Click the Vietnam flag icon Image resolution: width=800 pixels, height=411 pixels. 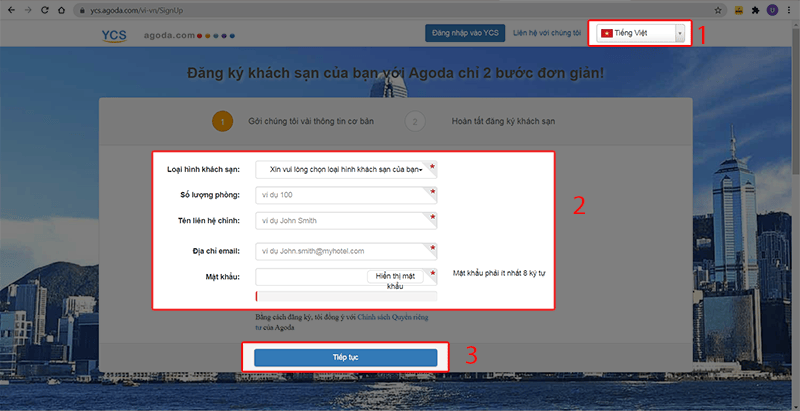[x=607, y=33]
